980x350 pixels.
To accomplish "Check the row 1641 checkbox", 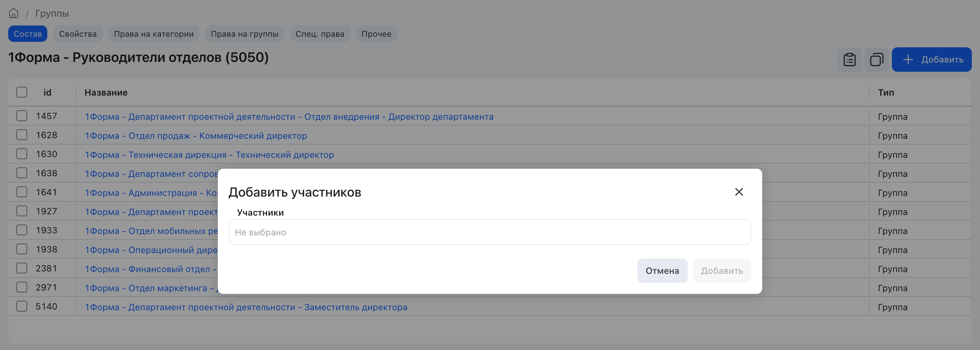I will click(x=22, y=192).
